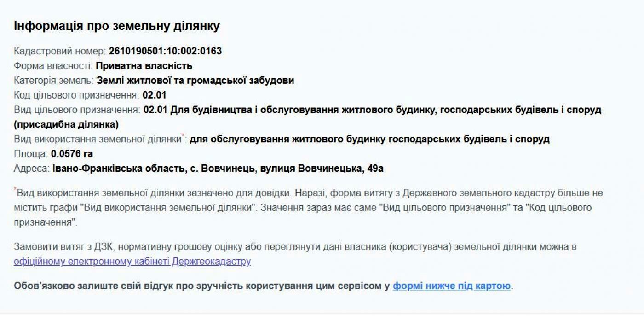Click the 'Форма власності:' label

(x=53, y=66)
